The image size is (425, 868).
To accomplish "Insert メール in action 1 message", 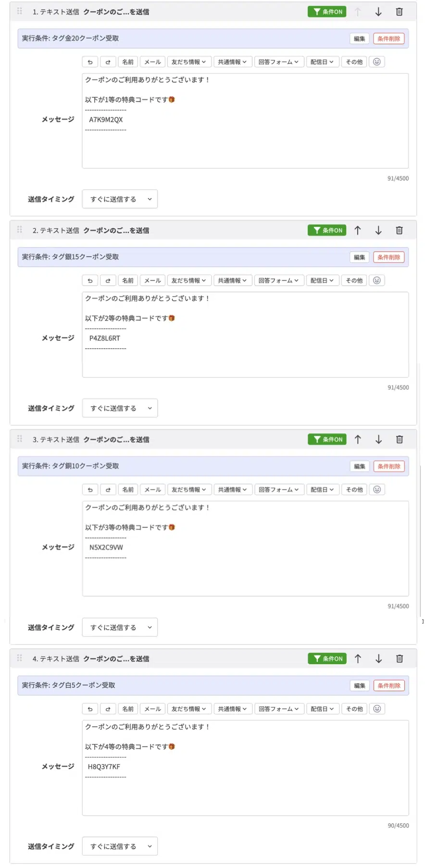I will click(153, 62).
